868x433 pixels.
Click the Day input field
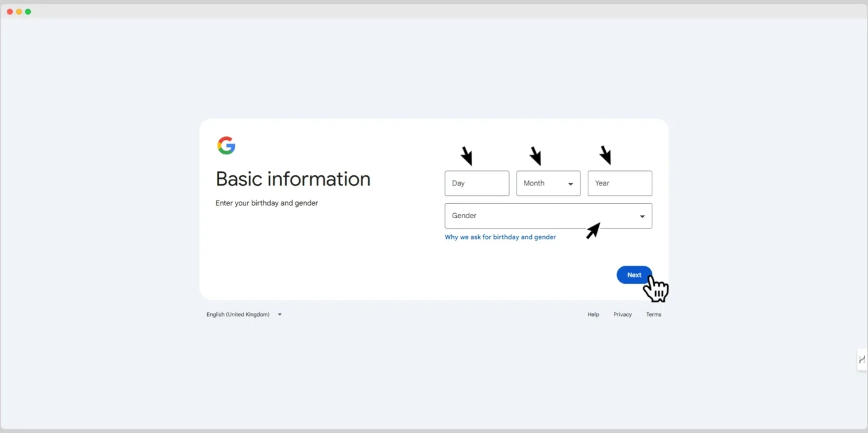tap(477, 183)
